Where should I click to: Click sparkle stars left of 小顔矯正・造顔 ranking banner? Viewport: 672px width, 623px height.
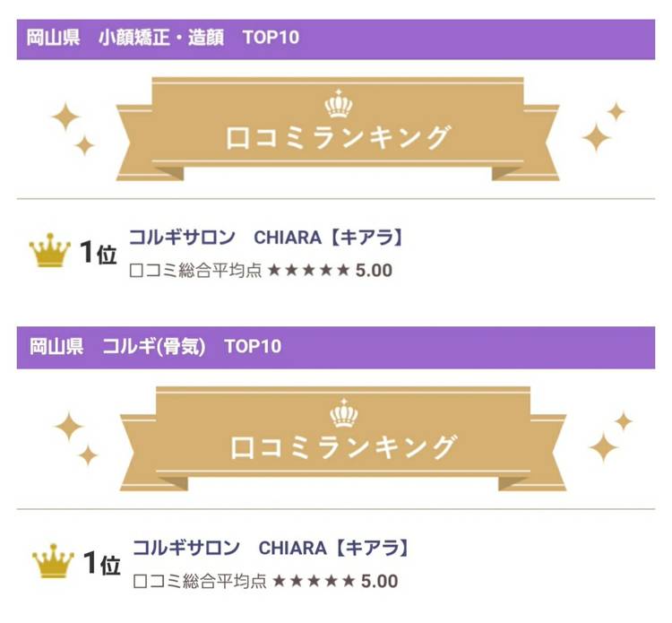[73, 128]
